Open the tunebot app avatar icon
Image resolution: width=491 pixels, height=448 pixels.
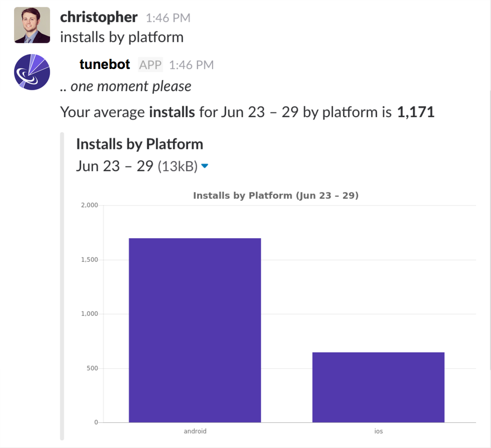pos(32,72)
